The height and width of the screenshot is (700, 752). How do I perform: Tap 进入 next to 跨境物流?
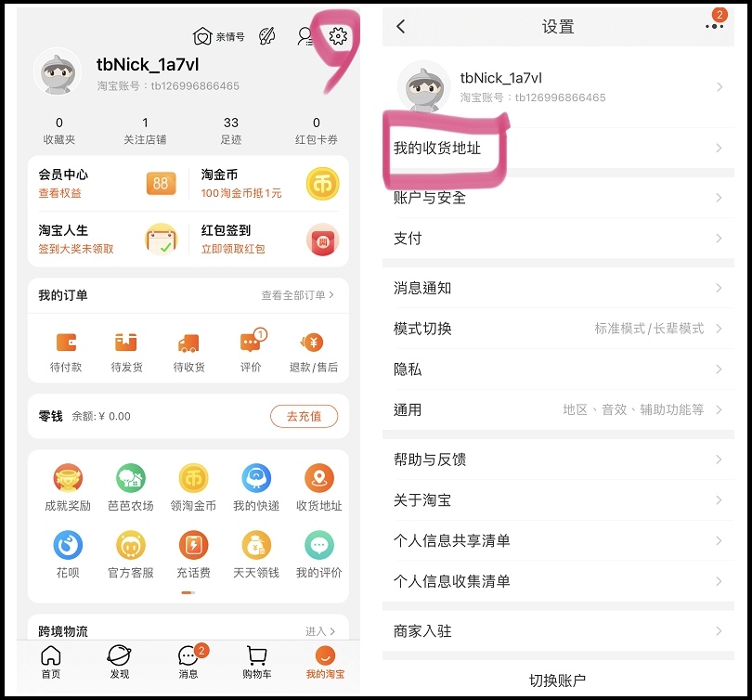click(x=320, y=631)
